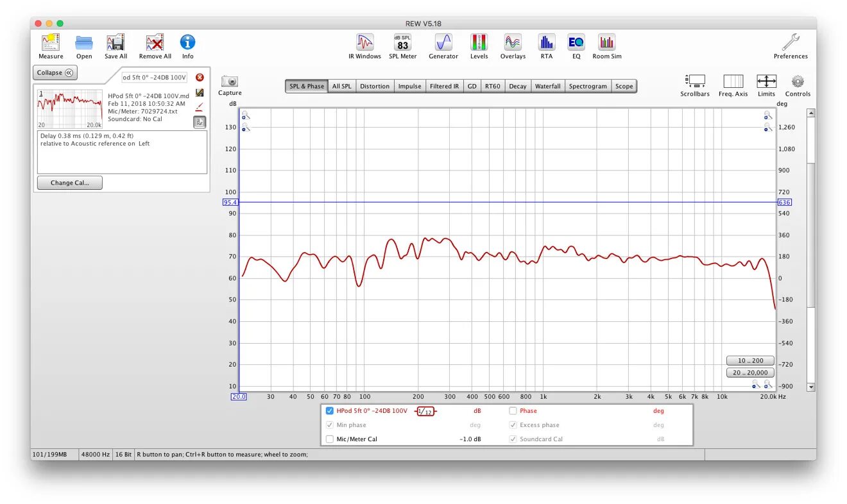The height and width of the screenshot is (504, 847).
Task: Toggle the measurement notes icon button
Action: (200, 122)
